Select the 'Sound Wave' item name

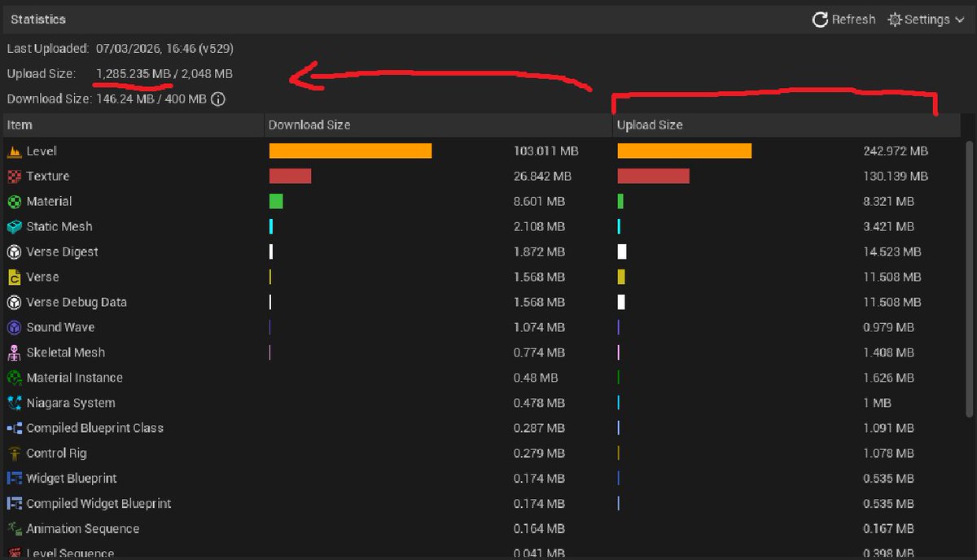point(60,328)
